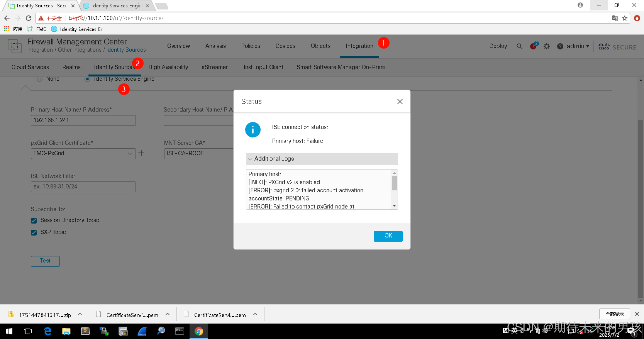The height and width of the screenshot is (339, 644).
Task: Open the Objects menu
Action: tap(320, 46)
